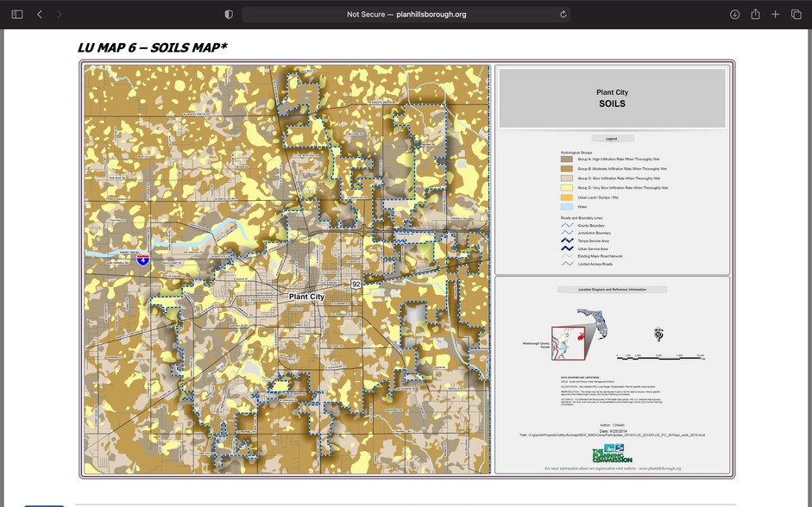The image size is (812, 507).
Task: Go back to the previous page
Action: click(x=40, y=15)
